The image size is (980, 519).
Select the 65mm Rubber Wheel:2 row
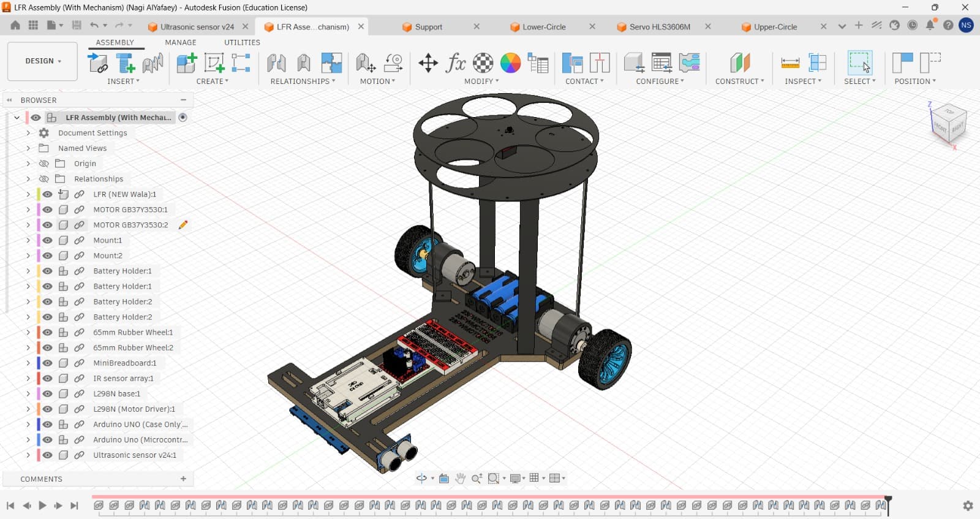[133, 347]
